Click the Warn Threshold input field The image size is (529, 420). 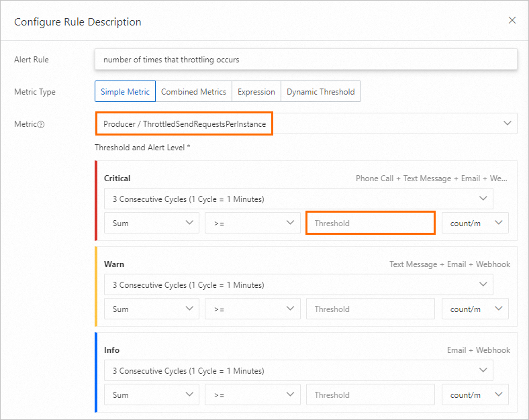(371, 309)
